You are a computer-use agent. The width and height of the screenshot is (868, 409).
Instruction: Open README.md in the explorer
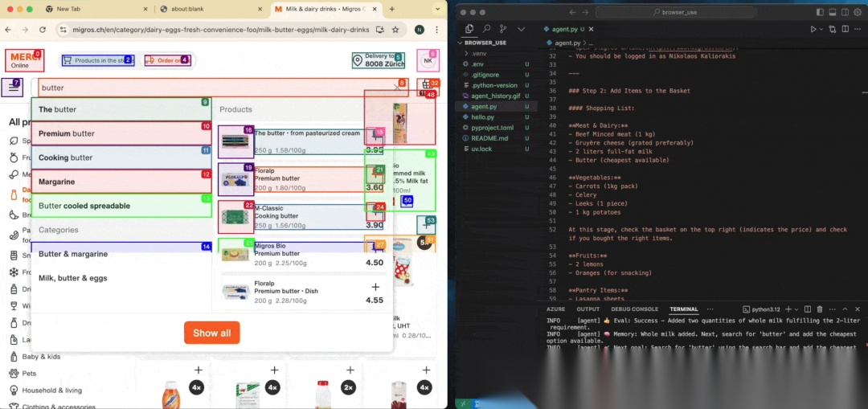[489, 138]
